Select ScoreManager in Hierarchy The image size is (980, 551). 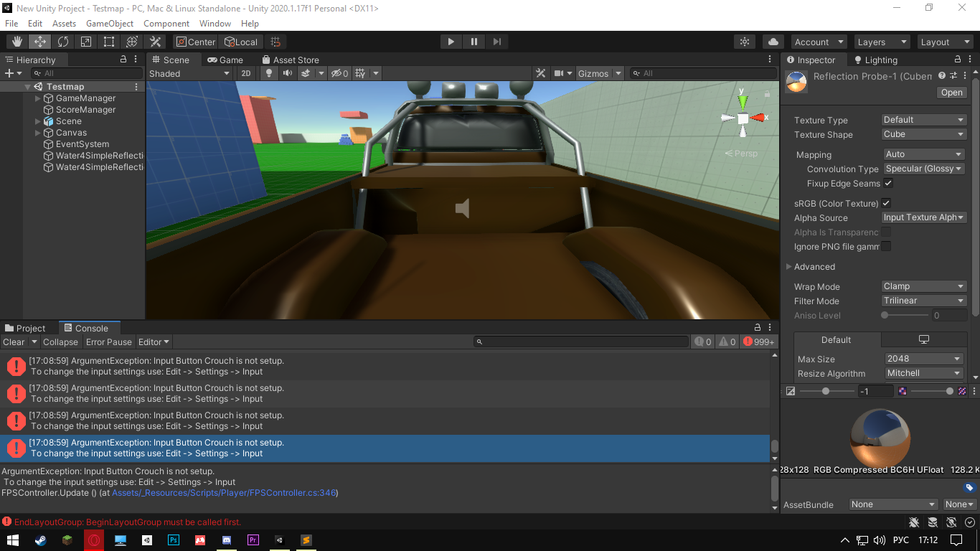[x=85, y=110]
